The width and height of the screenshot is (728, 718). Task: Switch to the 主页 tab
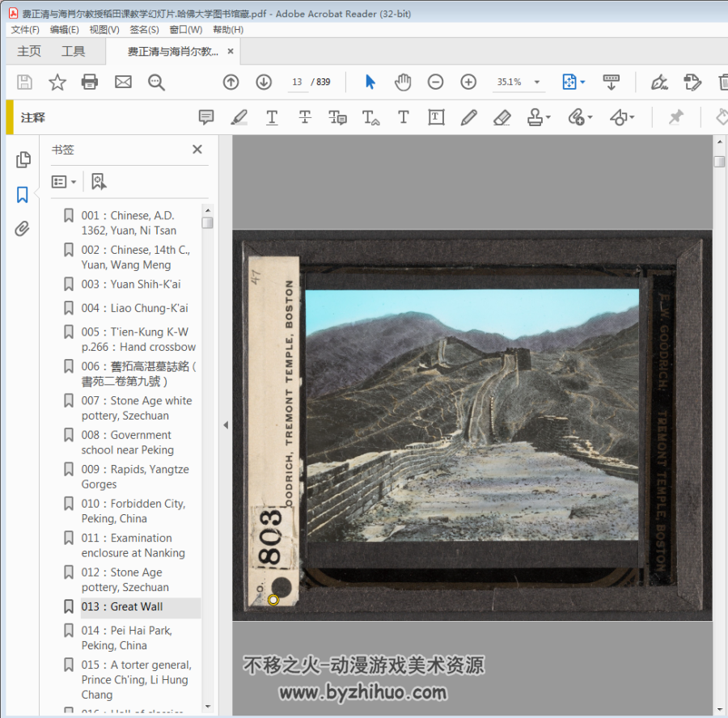29,51
